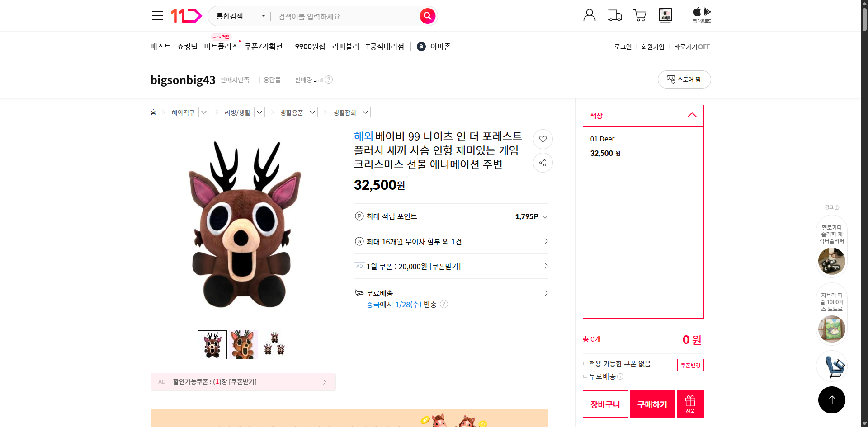Click the 구매하기 purchase button
Screen dimensions: 868x427
pos(652,404)
